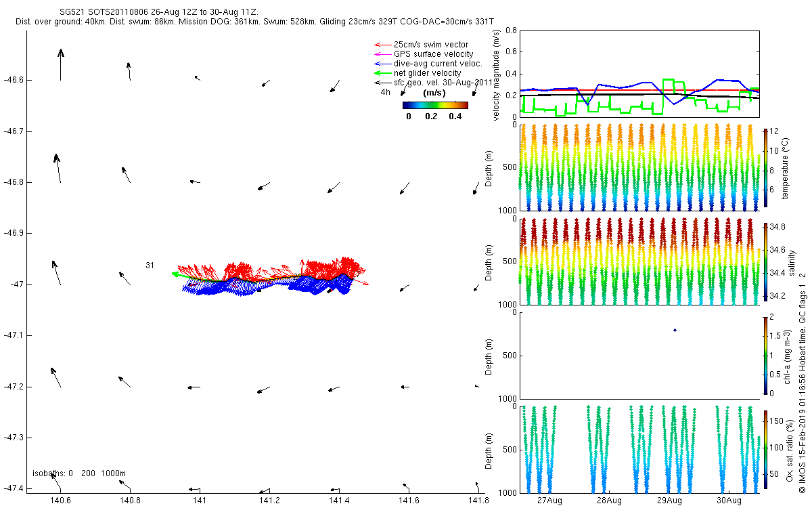812x508 pixels.
Task: Click the green net glider velocity arrowhead on map
Action: (175, 274)
